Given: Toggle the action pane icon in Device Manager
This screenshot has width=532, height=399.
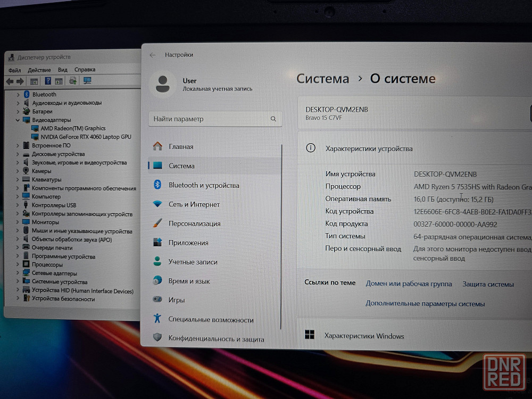Looking at the screenshot, I should point(59,81).
